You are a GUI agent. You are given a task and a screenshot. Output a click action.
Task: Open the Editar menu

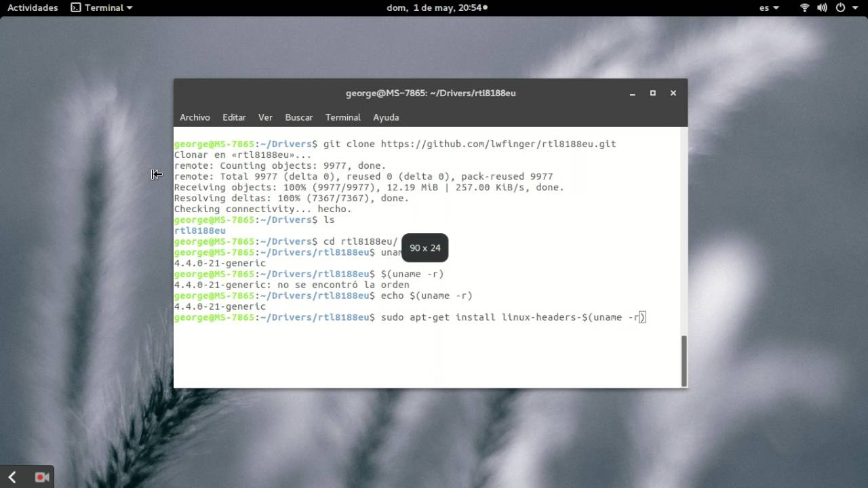[x=234, y=117]
